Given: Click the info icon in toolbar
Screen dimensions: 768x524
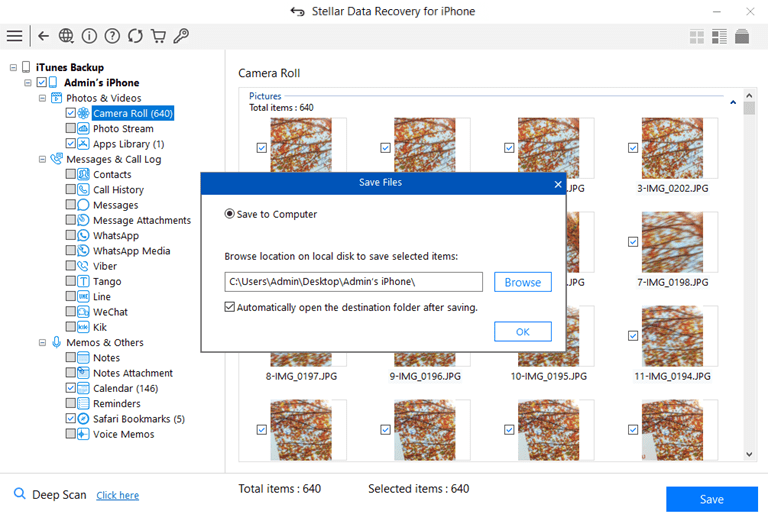Looking at the screenshot, I should point(89,36).
